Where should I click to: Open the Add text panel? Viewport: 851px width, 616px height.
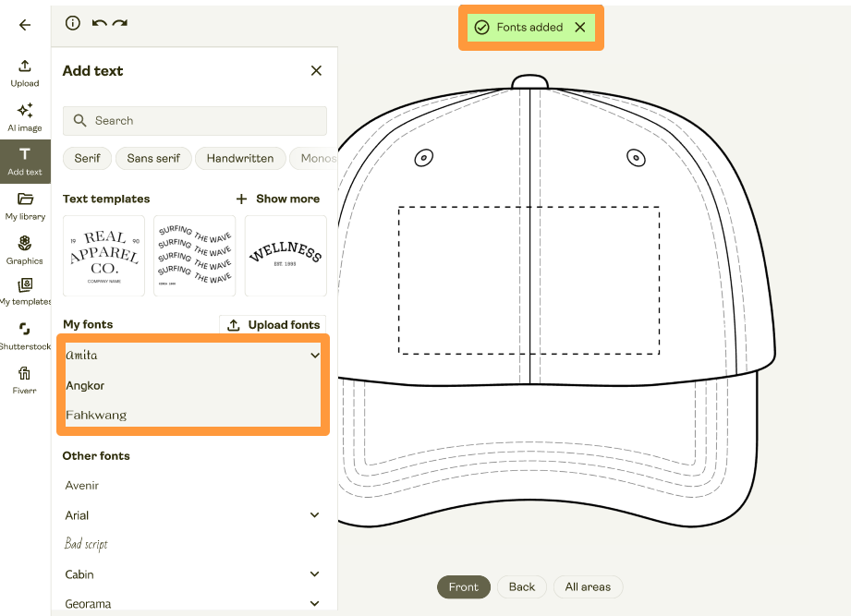24,160
